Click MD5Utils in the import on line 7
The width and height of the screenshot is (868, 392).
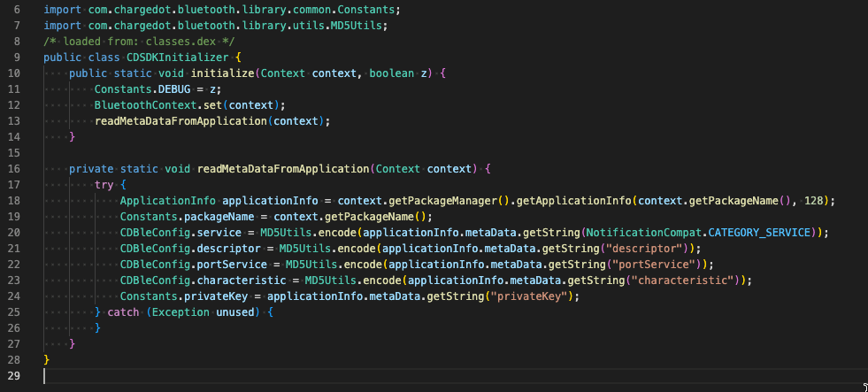[357, 26]
